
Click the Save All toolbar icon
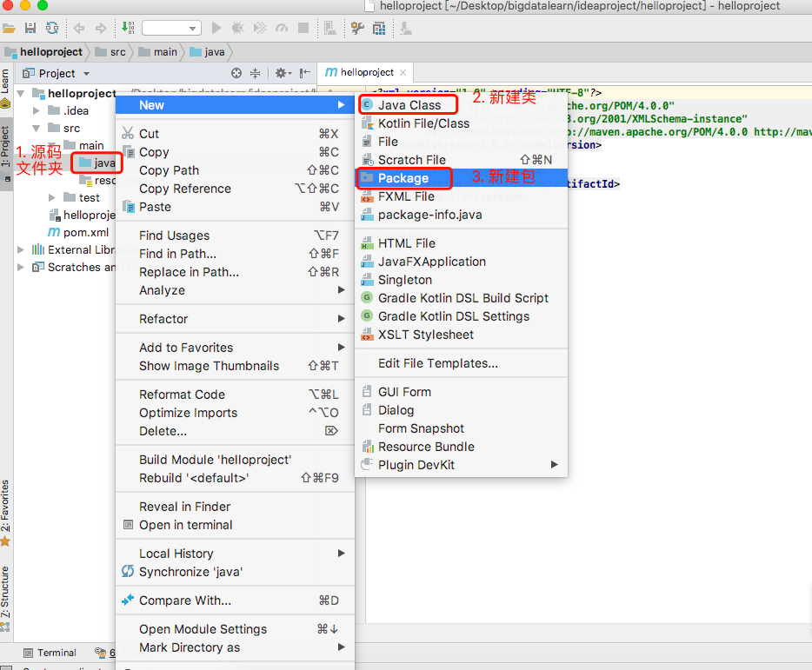30,28
